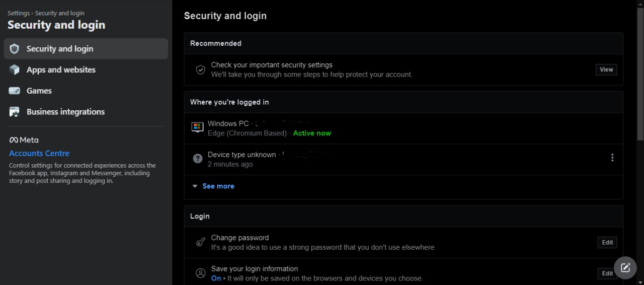This screenshot has height=285, width=644.
Task: Click the profile icon beside Save your login information
Action: pyautogui.click(x=200, y=273)
